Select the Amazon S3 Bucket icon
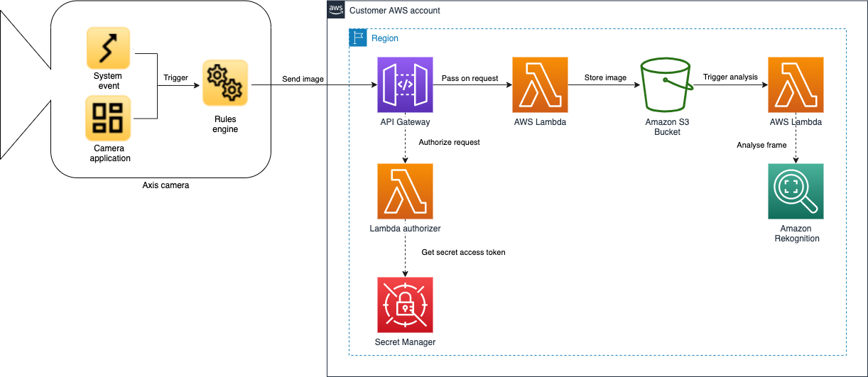The width and height of the screenshot is (868, 377). pyautogui.click(x=667, y=86)
